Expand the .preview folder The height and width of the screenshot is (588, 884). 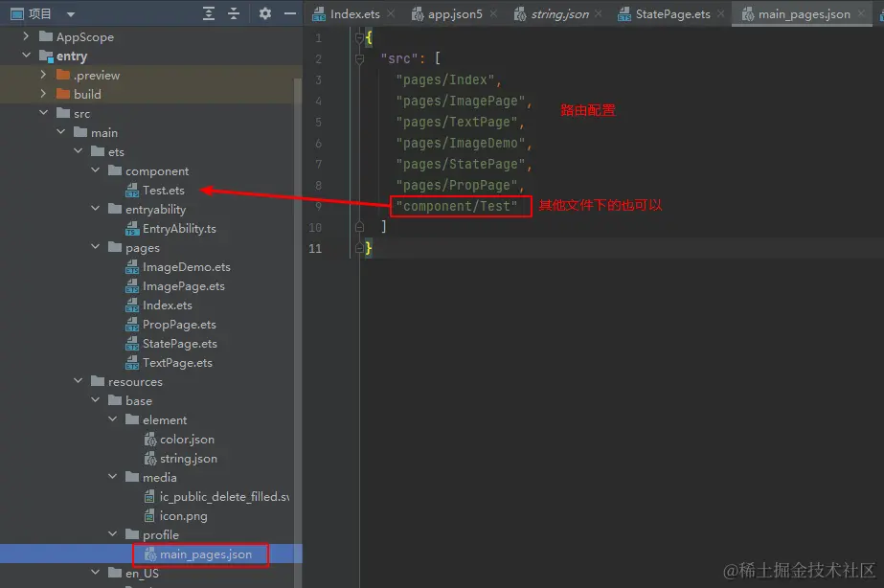(x=43, y=75)
